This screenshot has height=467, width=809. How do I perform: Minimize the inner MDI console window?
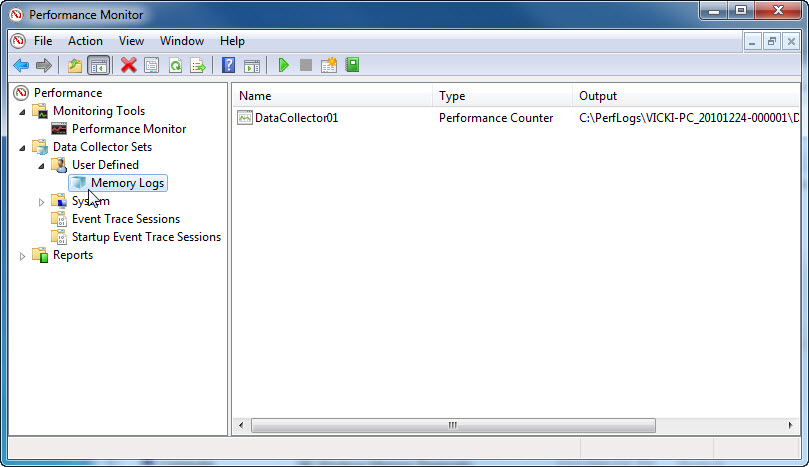(x=752, y=41)
